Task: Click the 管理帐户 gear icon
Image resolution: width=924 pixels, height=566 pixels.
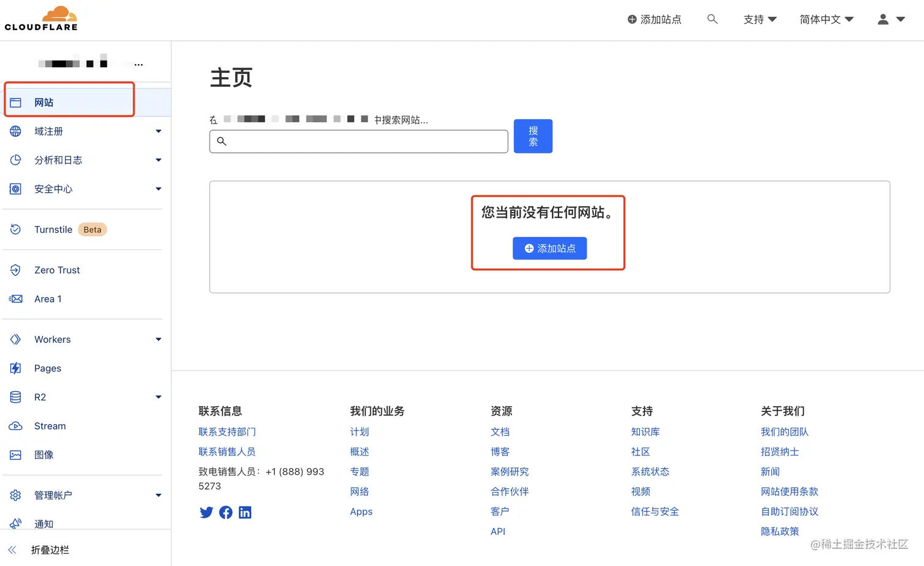Action: pos(16,495)
